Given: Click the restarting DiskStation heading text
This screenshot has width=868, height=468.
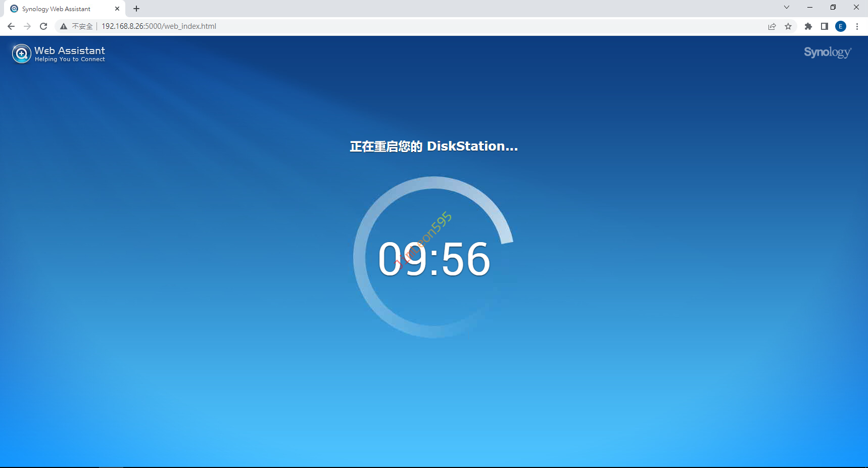Looking at the screenshot, I should (x=433, y=147).
